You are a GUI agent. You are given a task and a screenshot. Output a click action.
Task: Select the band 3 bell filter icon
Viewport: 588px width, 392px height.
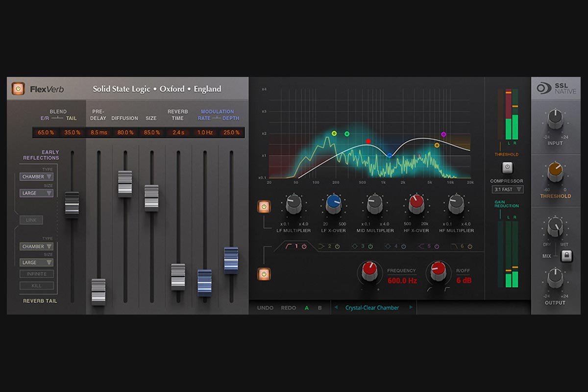pyautogui.click(x=355, y=246)
